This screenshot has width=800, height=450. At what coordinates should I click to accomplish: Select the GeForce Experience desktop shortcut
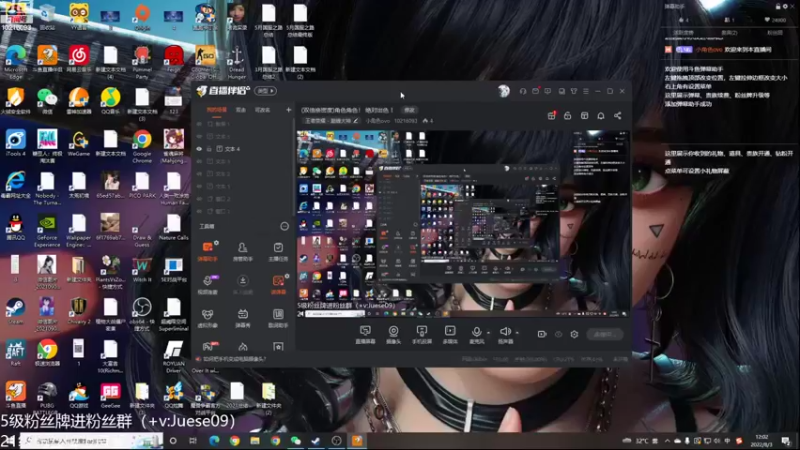[x=47, y=231]
